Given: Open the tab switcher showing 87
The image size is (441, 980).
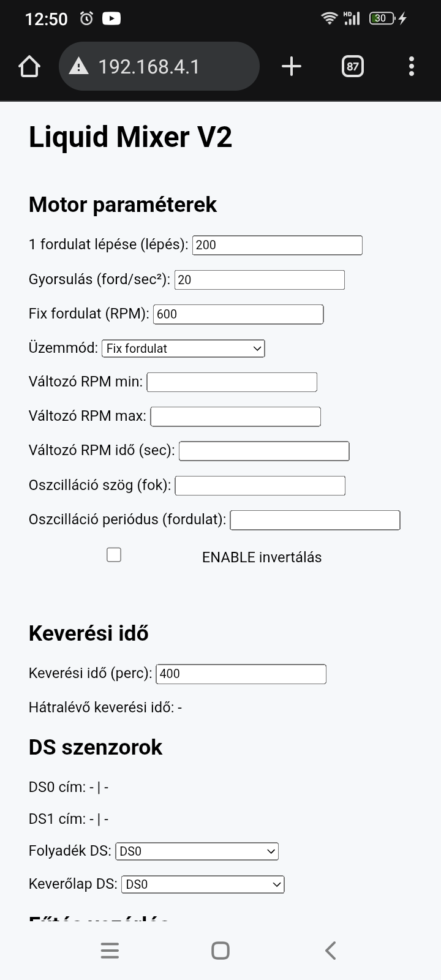Looking at the screenshot, I should point(353,66).
